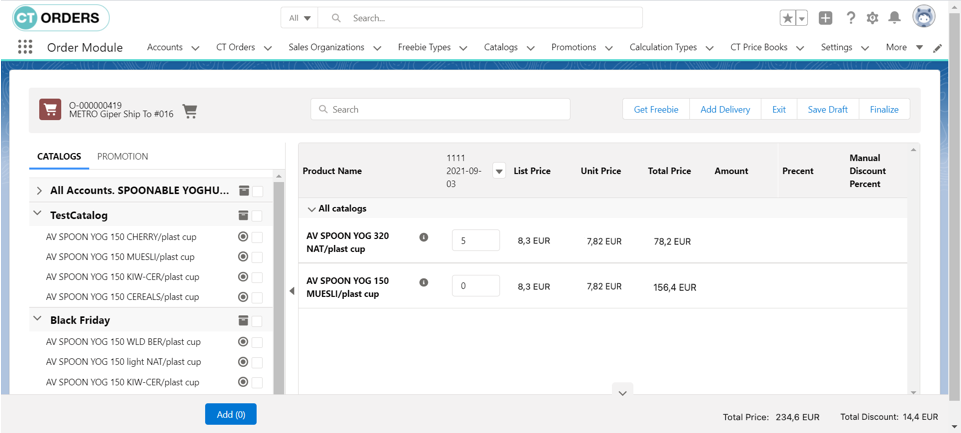Image resolution: width=961 pixels, height=433 pixels.
Task: Collapse the All catalogs group
Action: tap(311, 209)
